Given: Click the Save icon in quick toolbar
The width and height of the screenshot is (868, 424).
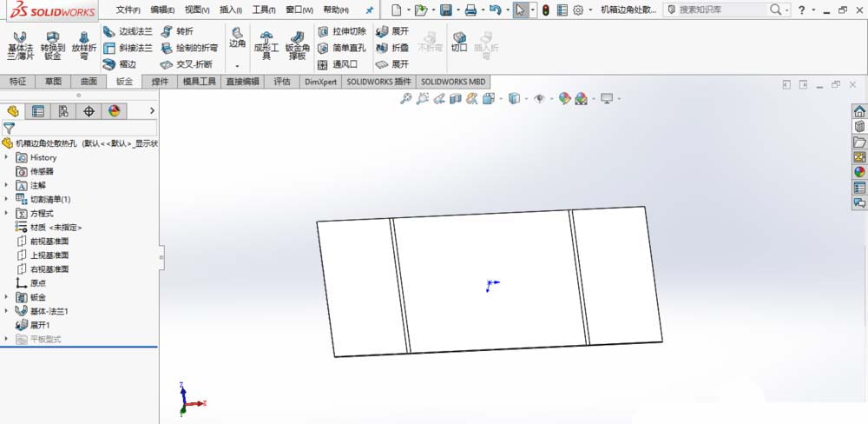Looking at the screenshot, I should click(445, 10).
